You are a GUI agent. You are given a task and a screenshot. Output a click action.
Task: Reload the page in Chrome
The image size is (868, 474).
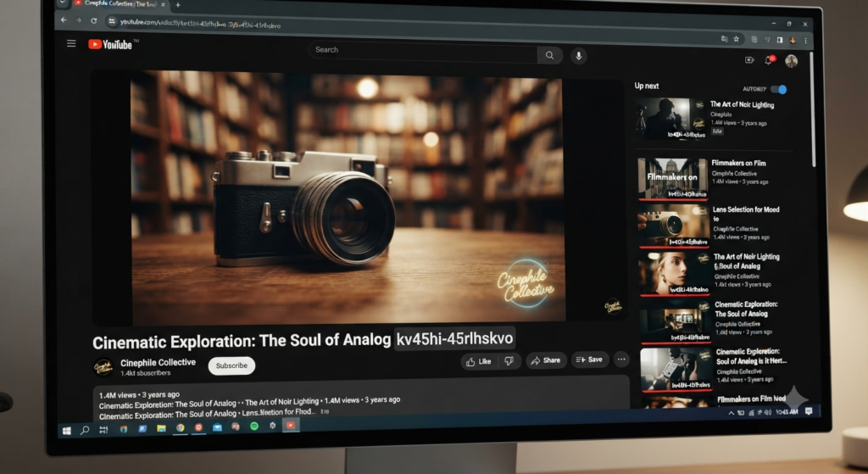click(94, 20)
